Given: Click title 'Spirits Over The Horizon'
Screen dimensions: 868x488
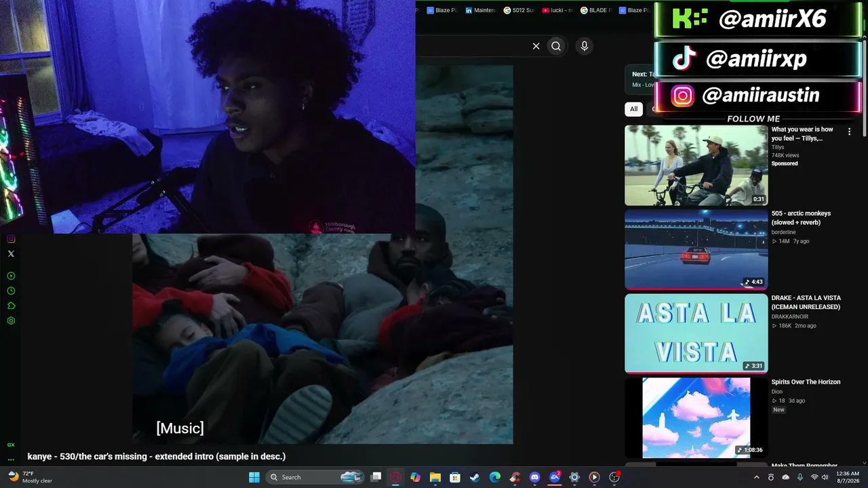Looking at the screenshot, I should [806, 382].
